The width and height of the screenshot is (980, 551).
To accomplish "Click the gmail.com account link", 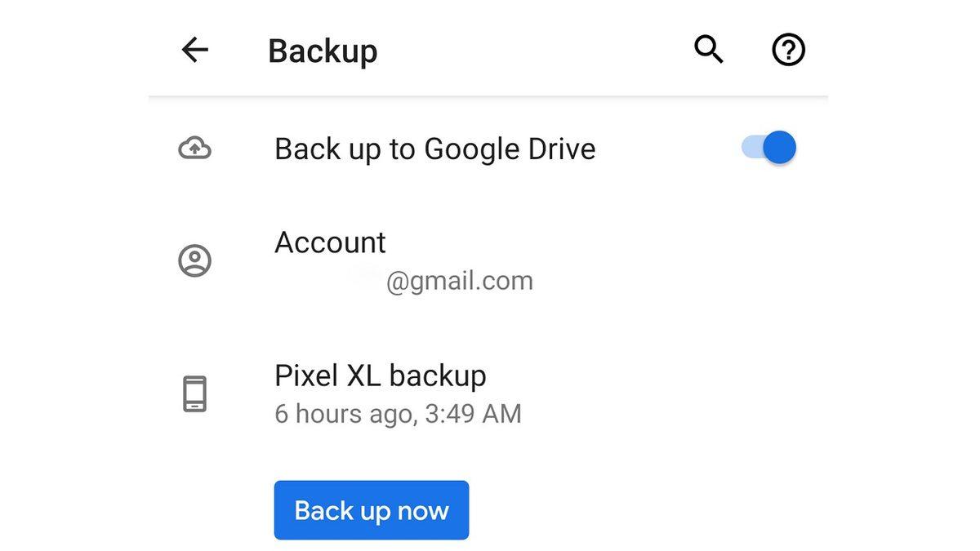I will 458,280.
